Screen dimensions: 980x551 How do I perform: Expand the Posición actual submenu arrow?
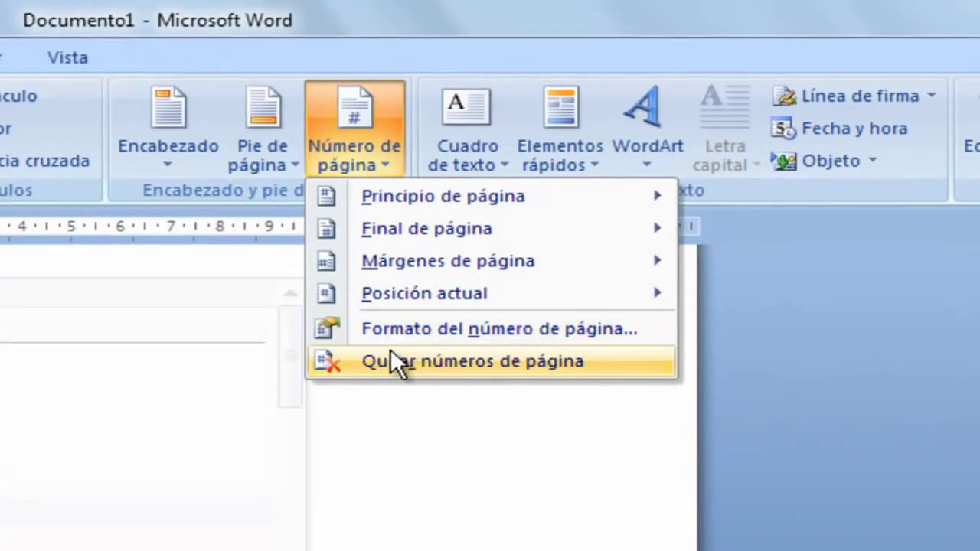point(657,293)
